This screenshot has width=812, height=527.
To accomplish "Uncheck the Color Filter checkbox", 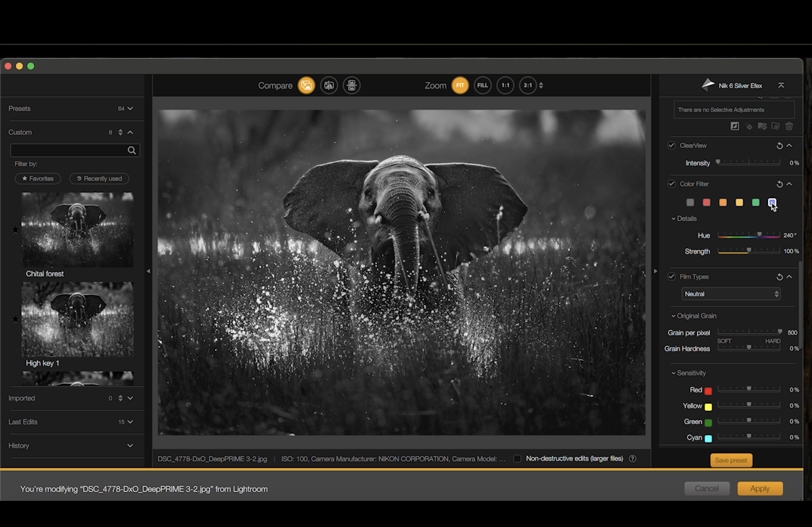I will pos(671,184).
